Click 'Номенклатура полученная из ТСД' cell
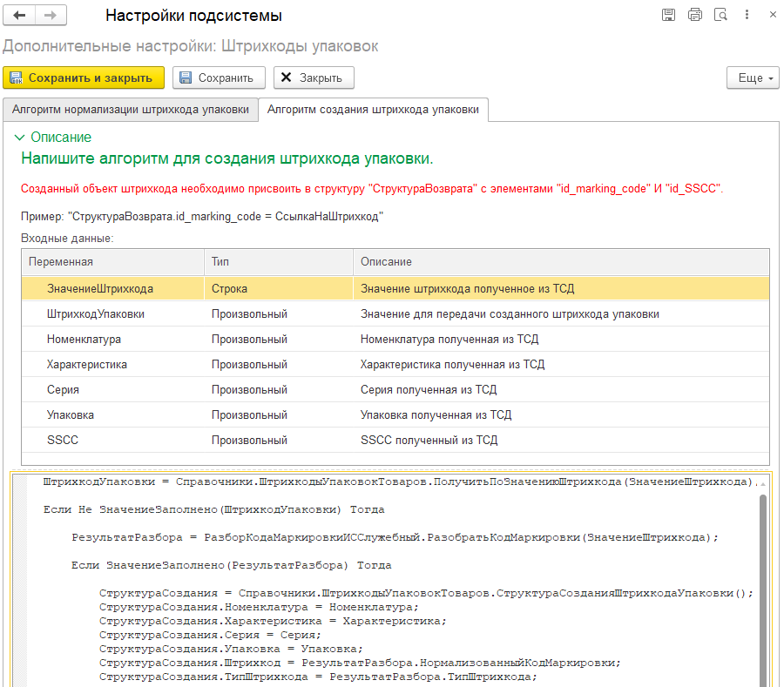784x687 pixels. 561,340
